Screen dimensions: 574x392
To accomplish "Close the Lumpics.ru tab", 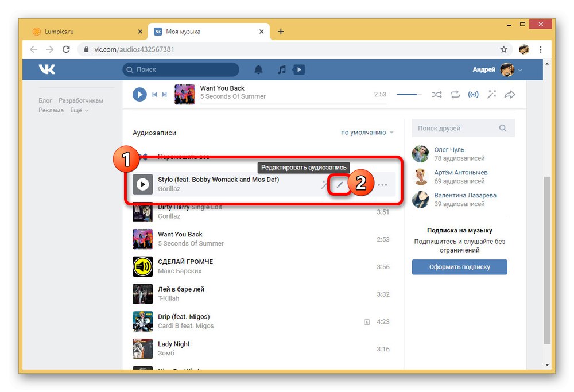I will 140,32.
